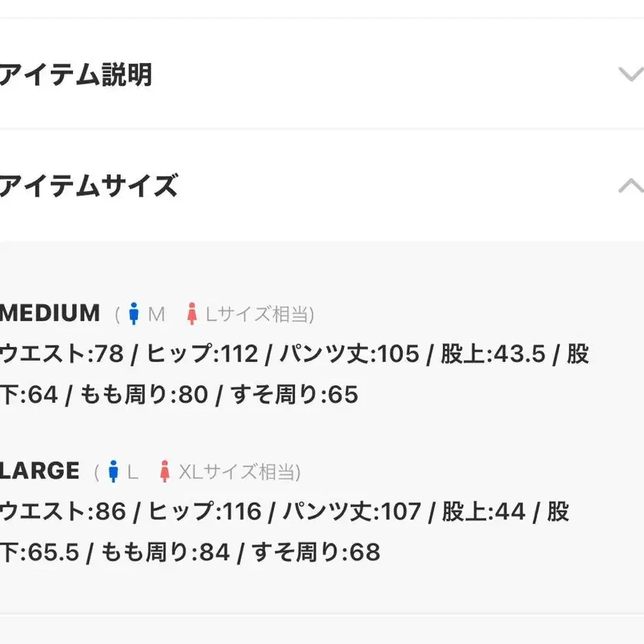Screen dimensions: 644x644
Task: Click the blue male icon beside LARGE
Action: pyautogui.click(x=113, y=471)
